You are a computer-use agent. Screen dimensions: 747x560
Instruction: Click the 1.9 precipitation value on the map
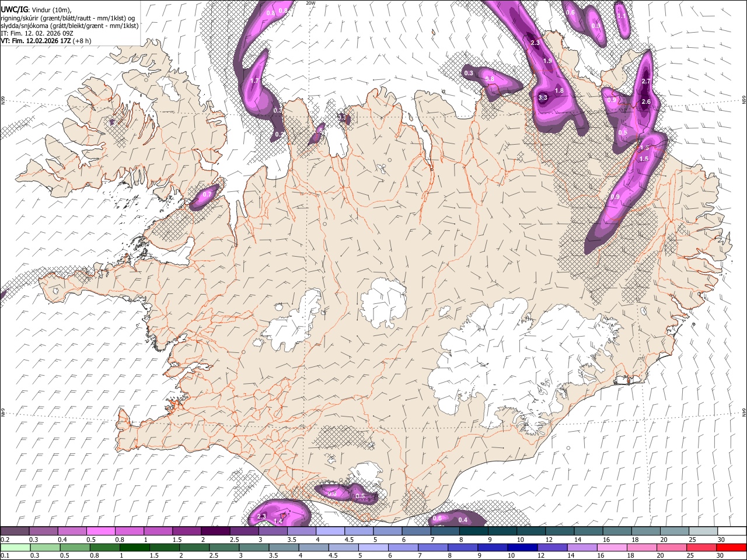click(547, 61)
